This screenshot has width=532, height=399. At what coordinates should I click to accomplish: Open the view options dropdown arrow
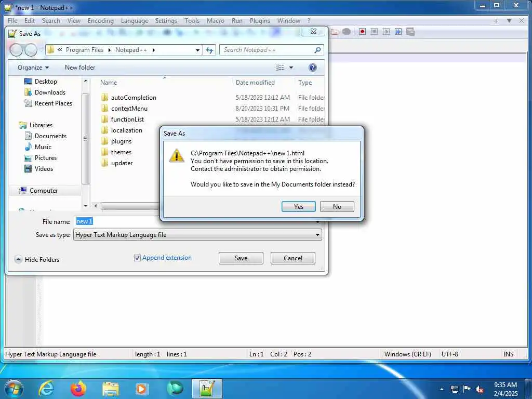291,68
